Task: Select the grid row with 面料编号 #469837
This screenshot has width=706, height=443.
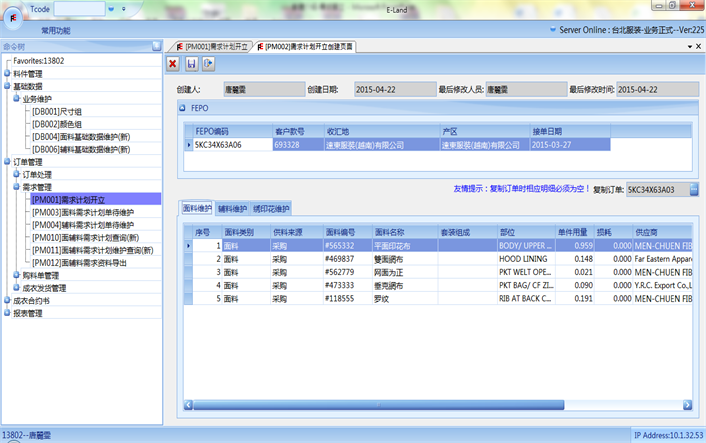Action: coord(342,257)
